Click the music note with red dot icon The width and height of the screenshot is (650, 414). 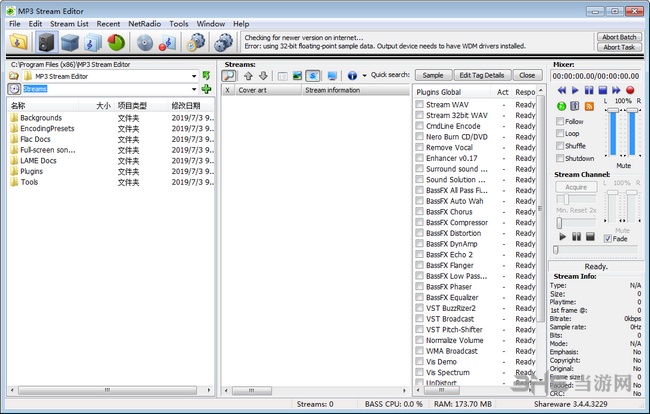[167, 42]
